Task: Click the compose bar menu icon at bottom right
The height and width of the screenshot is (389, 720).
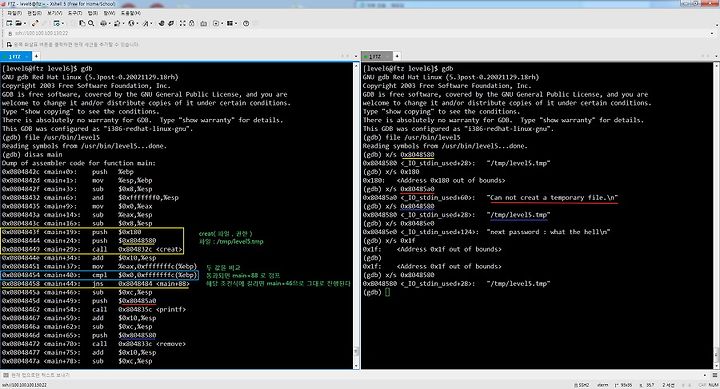Action: pyautogui.click(x=714, y=375)
